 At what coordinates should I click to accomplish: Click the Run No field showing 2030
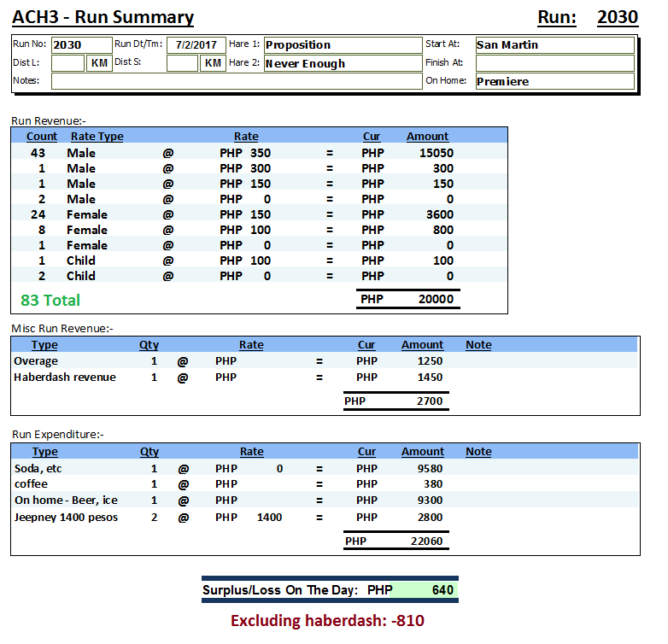coord(81,45)
